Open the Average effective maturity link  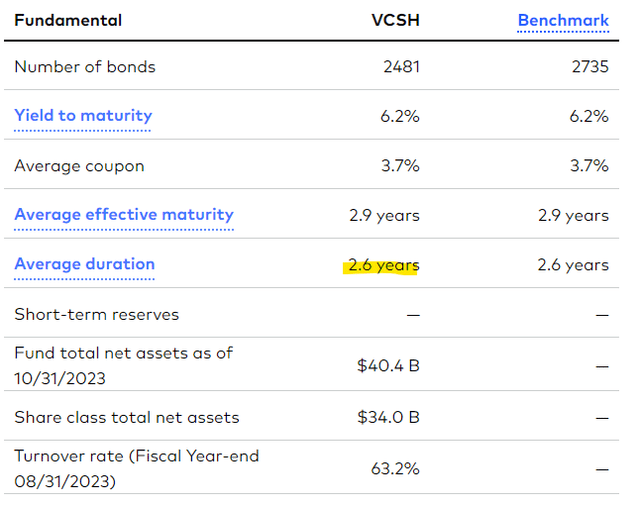tap(124, 214)
